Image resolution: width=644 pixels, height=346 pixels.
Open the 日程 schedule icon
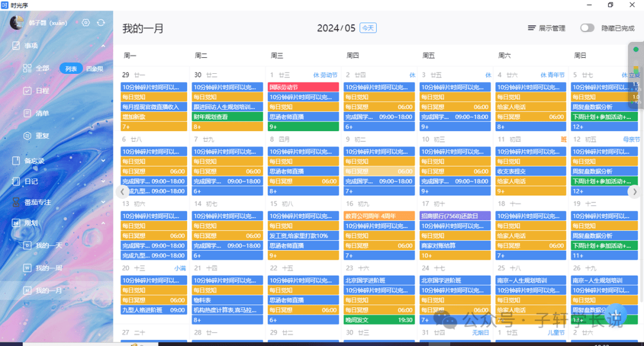point(27,91)
